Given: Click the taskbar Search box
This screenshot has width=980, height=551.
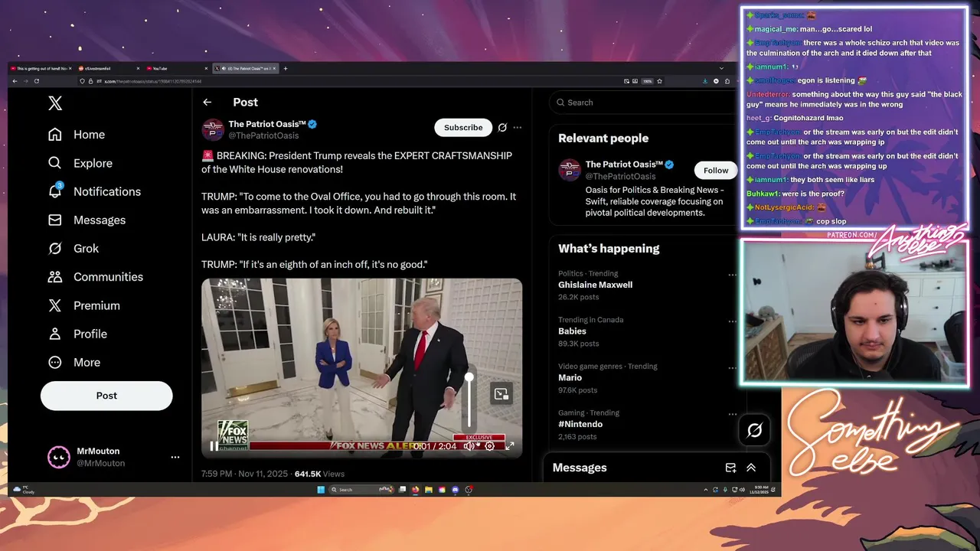Looking at the screenshot, I should (361, 490).
